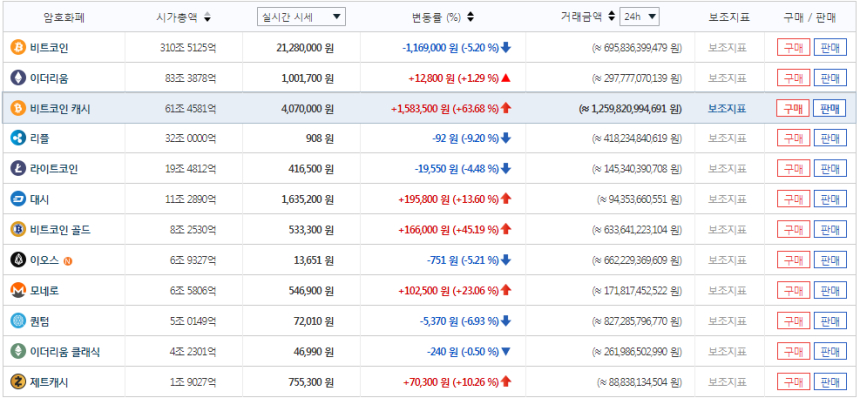
Task: Click the 구매 button for 대시
Action: click(793, 200)
